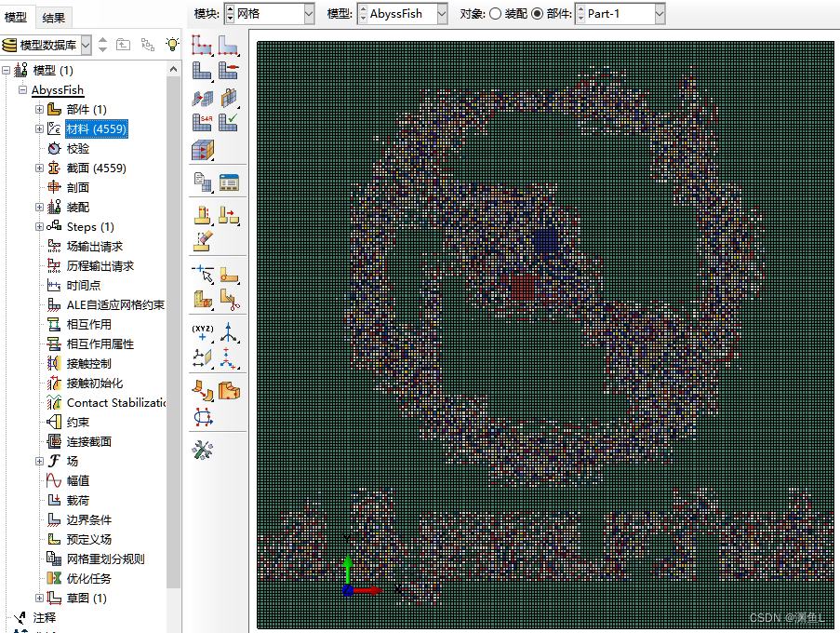Select the Seed Edges tool
Screen dimensions: 840x633
point(229,45)
